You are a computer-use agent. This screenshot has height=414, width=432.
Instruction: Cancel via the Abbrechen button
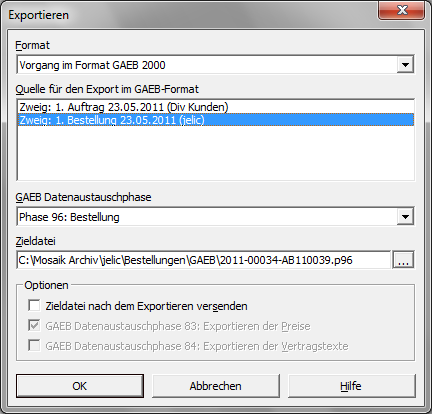[x=216, y=386]
